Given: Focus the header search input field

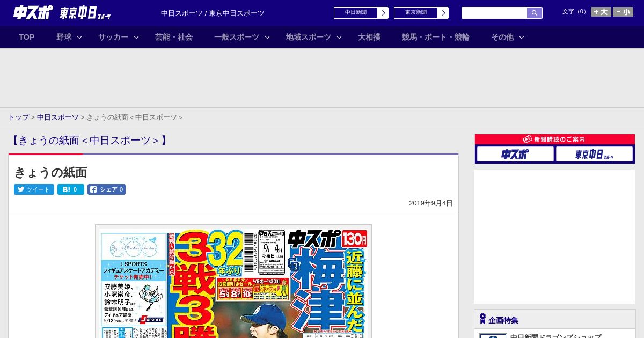Looking at the screenshot, I should (494, 13).
